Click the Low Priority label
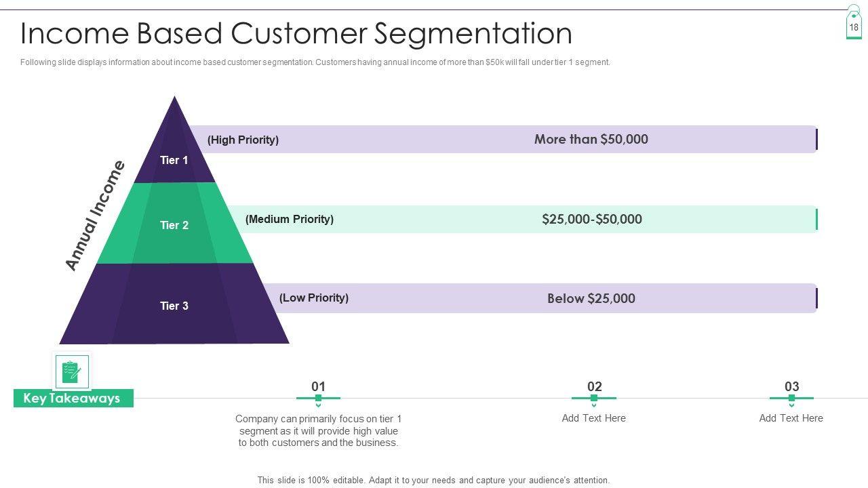 tap(314, 298)
